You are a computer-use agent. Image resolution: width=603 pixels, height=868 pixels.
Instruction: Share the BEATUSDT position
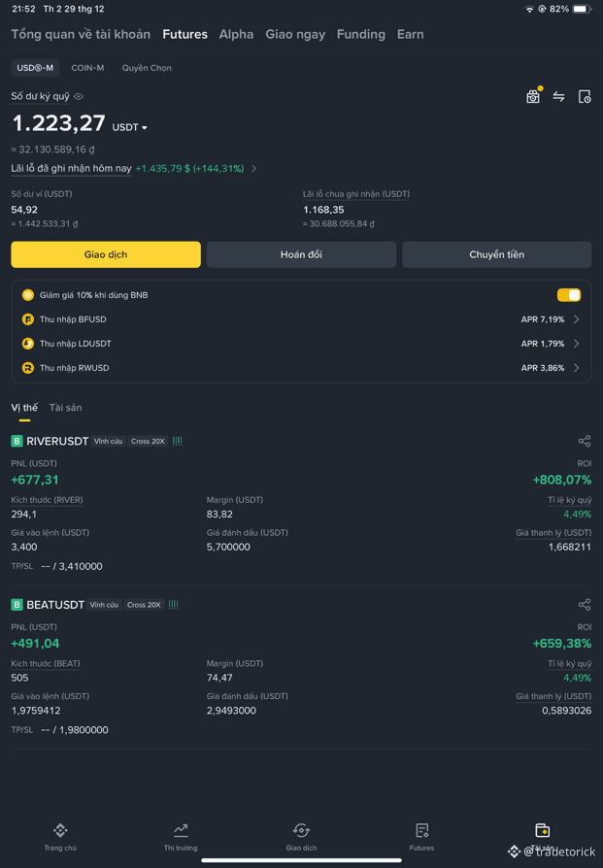tap(585, 605)
